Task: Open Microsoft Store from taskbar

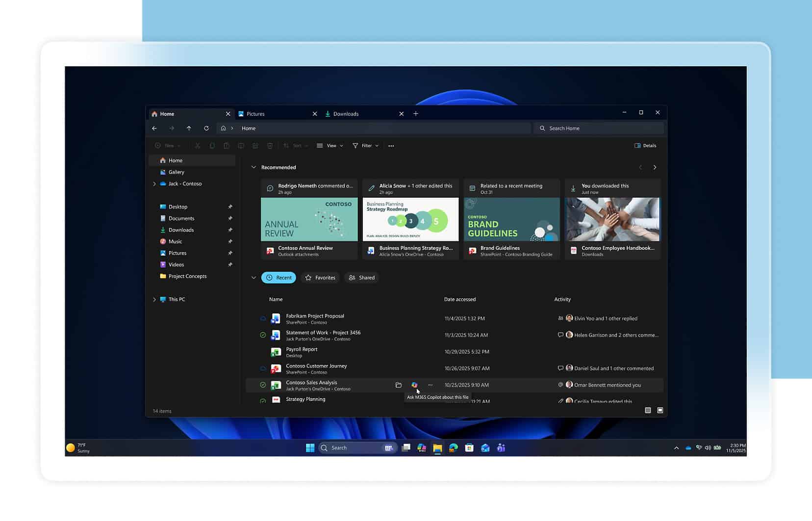Action: pos(469,448)
